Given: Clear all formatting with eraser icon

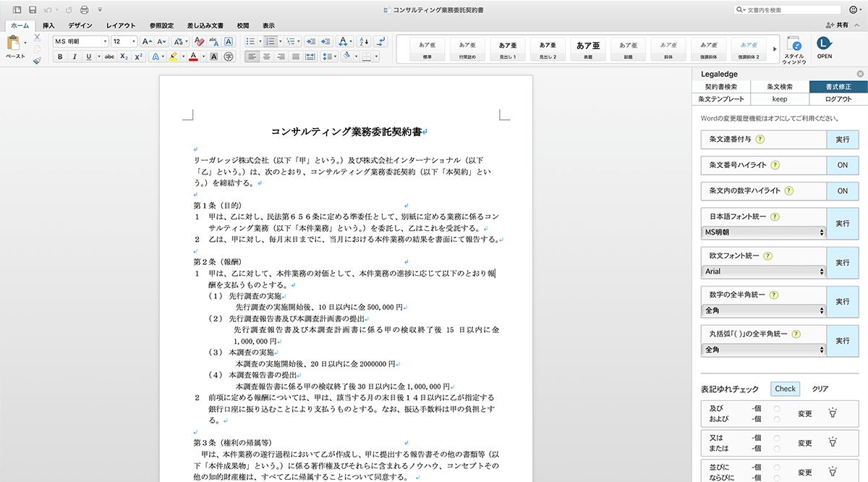Looking at the screenshot, I should point(199,41).
